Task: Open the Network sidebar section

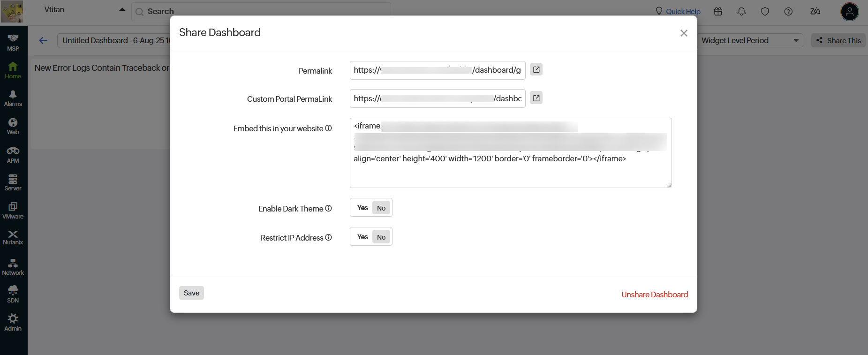Action: [x=13, y=267]
